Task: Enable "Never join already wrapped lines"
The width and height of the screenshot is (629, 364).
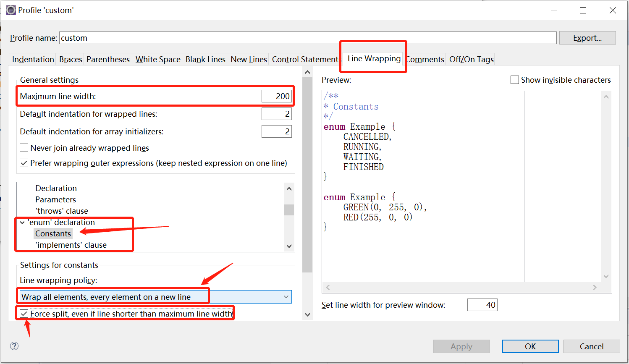Action: (24, 148)
